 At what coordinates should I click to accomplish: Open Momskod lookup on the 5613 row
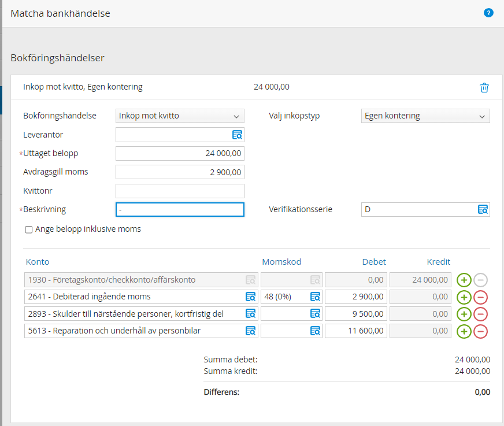click(x=316, y=331)
